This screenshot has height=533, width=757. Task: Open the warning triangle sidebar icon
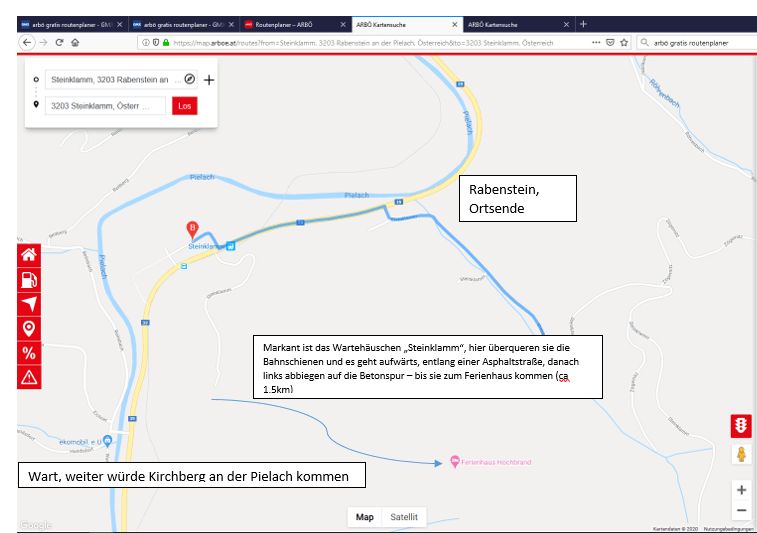tap(29, 376)
